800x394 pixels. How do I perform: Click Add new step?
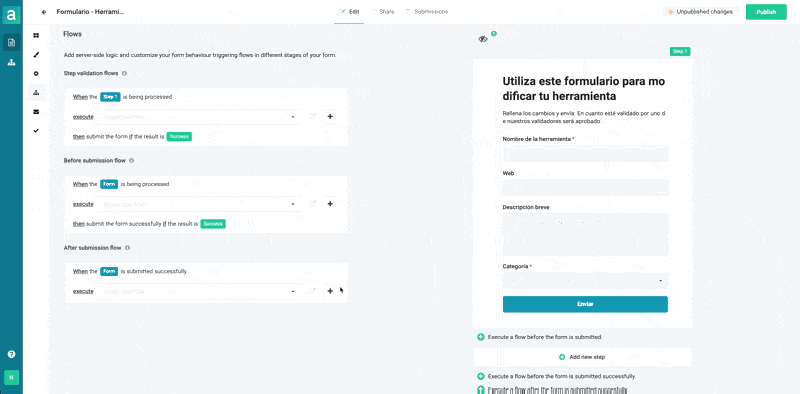pos(583,357)
